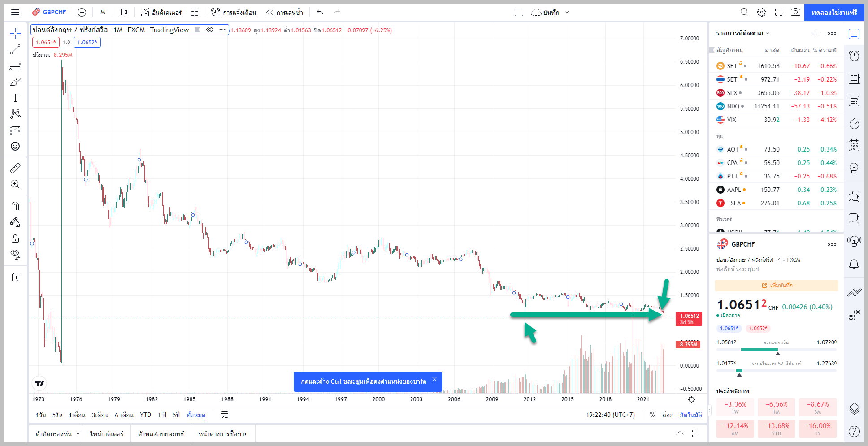Select the YTD range tab
Screen dimensions: 868x446
(x=145, y=415)
